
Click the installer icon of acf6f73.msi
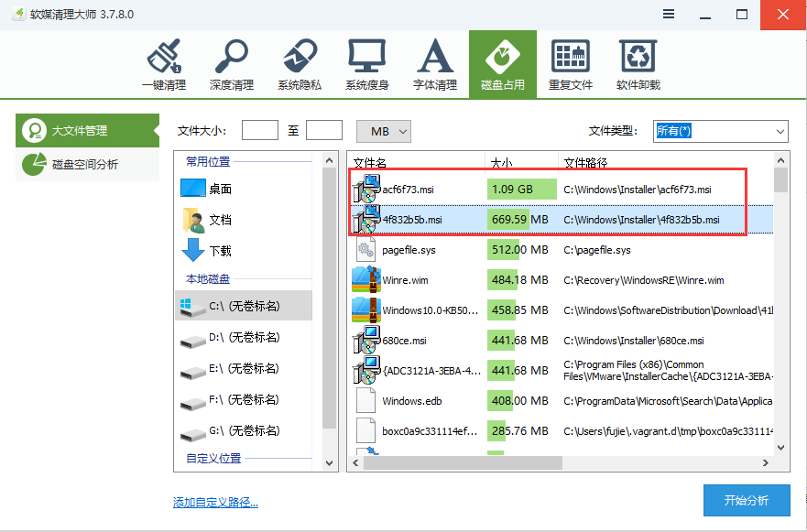[366, 190]
